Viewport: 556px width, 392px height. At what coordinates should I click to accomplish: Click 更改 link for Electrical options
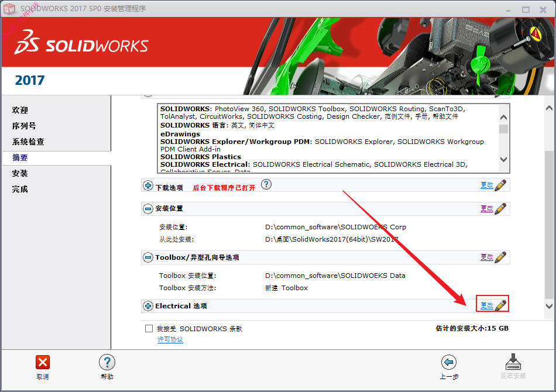tap(487, 305)
